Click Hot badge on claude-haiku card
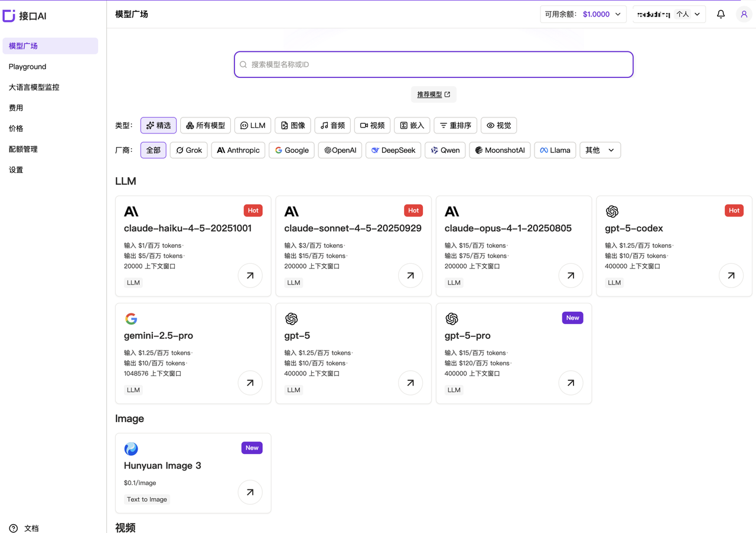The width and height of the screenshot is (756, 533). 253,211
